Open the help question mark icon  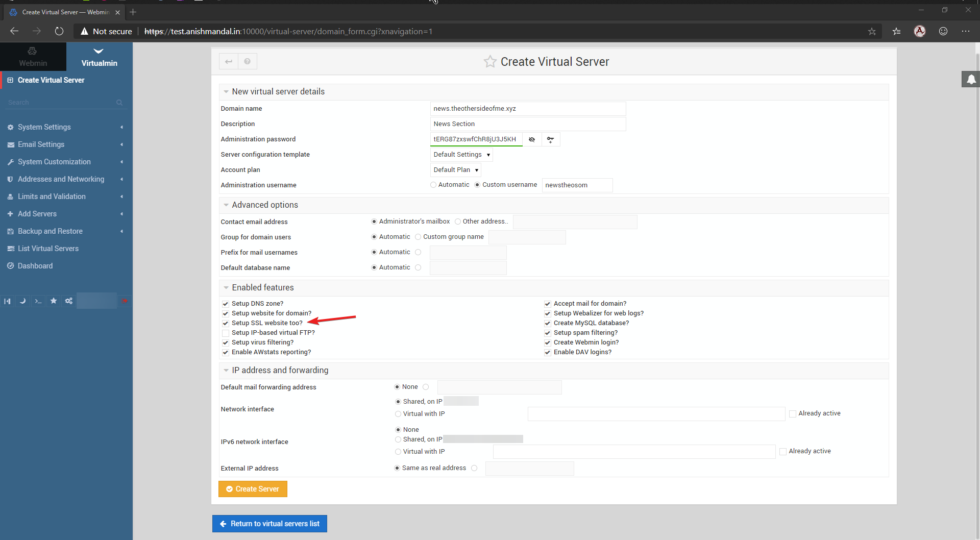(248, 61)
